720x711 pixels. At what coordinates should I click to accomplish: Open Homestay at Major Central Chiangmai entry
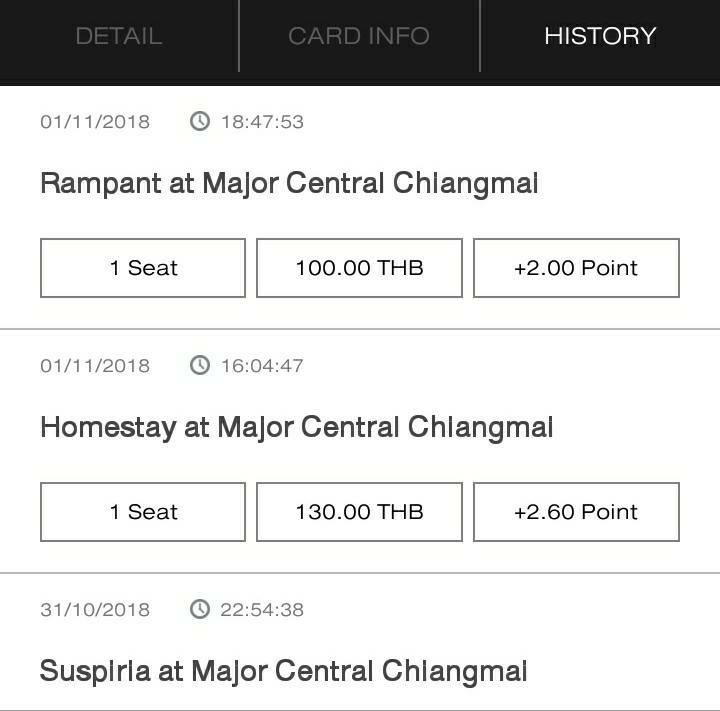pos(297,428)
